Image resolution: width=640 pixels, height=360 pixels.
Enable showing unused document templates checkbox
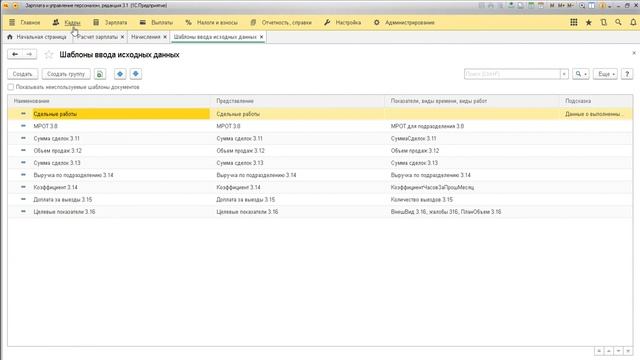(11, 87)
